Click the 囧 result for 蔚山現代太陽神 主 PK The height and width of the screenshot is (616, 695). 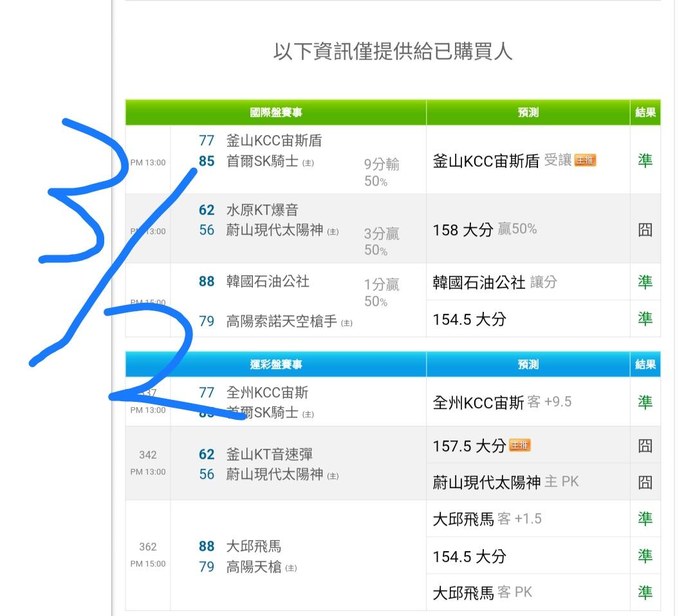point(645,482)
